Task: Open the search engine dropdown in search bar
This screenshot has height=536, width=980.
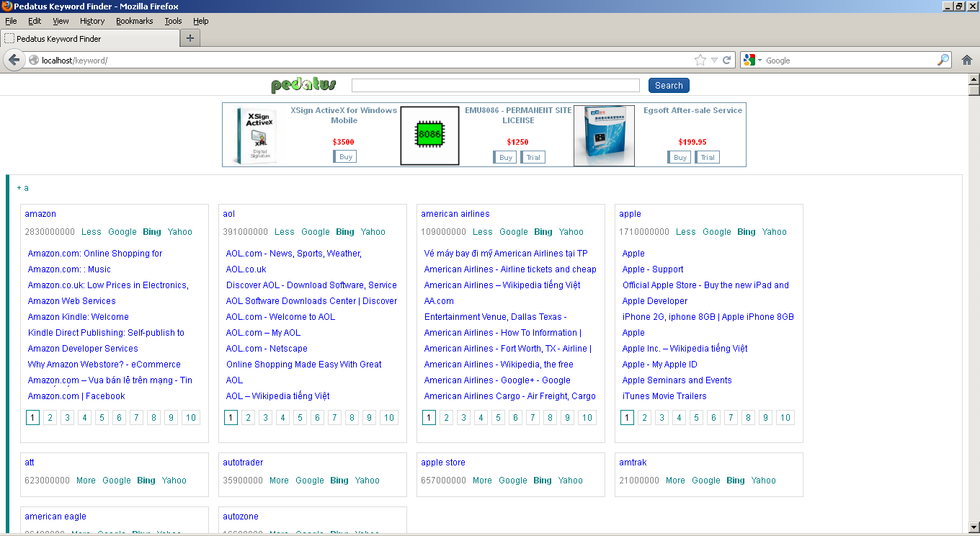Action: coord(753,61)
